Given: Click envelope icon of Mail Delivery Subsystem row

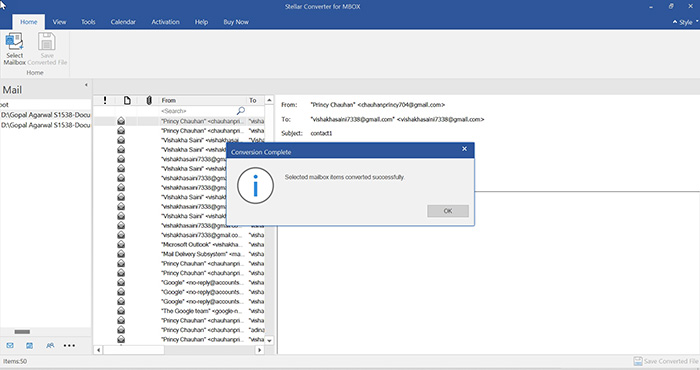Looking at the screenshot, I should coord(121,254).
